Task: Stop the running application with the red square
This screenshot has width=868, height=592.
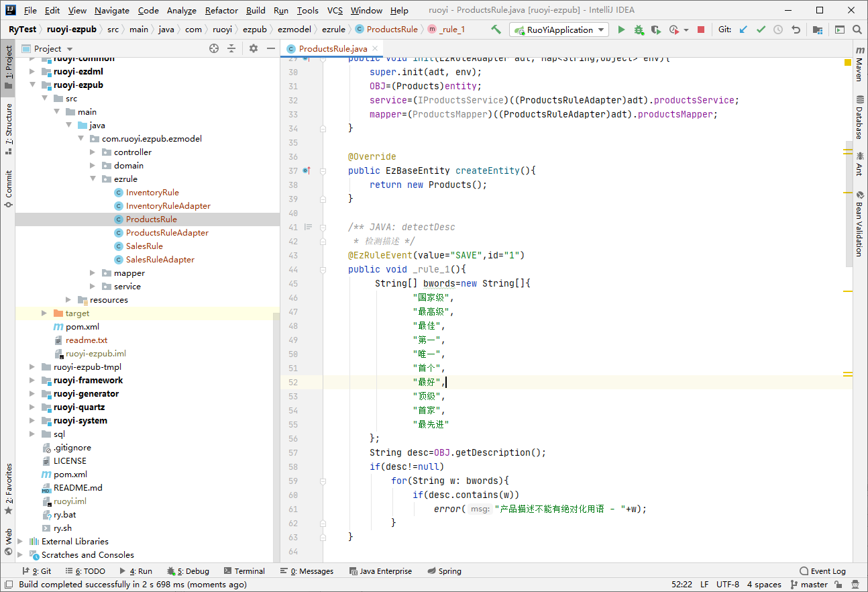Action: coord(701,30)
